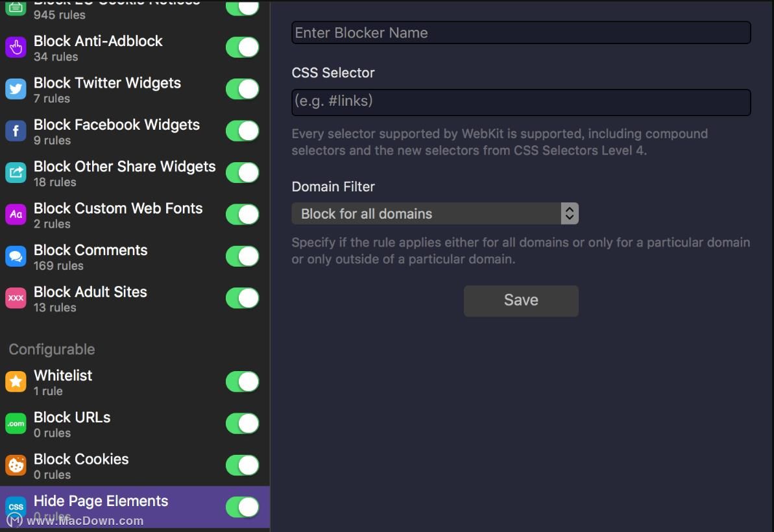Click the Other Share Widgets share icon
Image resolution: width=774 pixels, height=532 pixels.
pyautogui.click(x=16, y=173)
